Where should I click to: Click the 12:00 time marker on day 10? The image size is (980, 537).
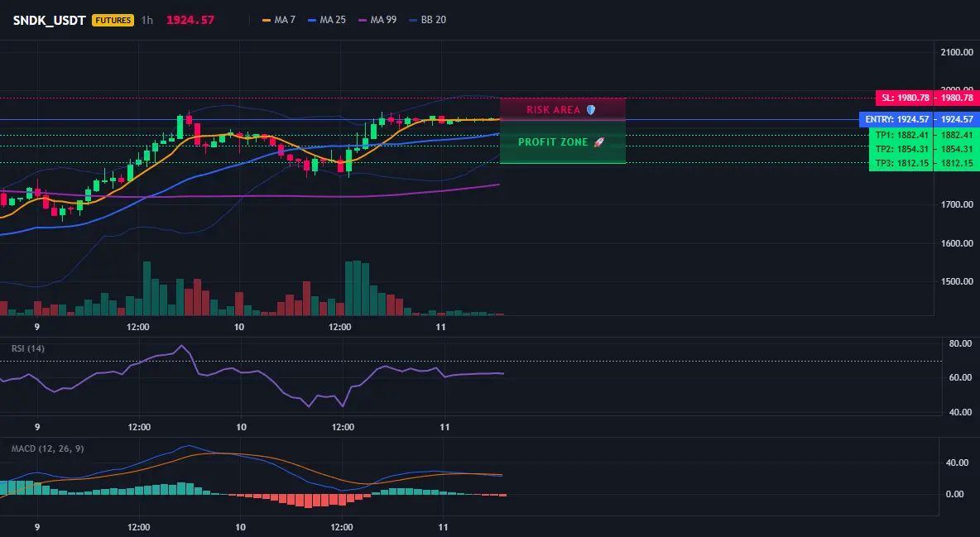pos(340,327)
